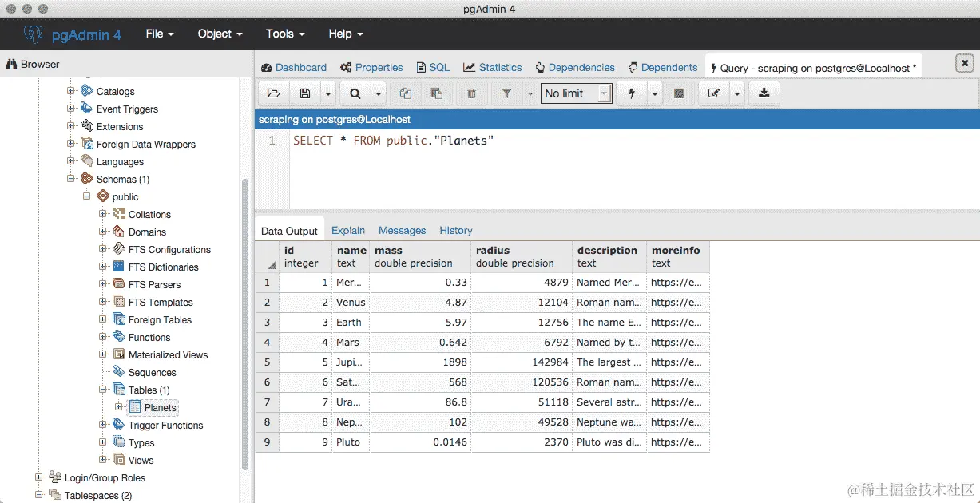Viewport: 980px width, 503px height.
Task: Click the Languages node icon
Action: (x=86, y=161)
